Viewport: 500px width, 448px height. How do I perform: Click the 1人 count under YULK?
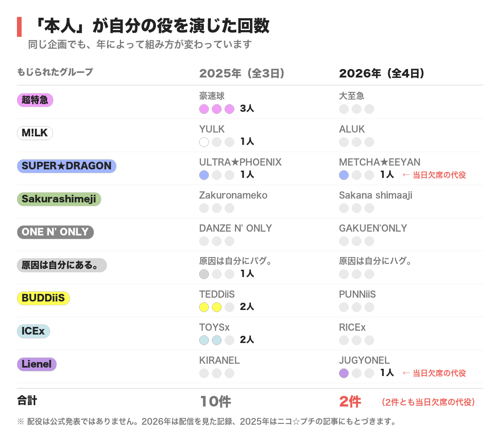247,141
